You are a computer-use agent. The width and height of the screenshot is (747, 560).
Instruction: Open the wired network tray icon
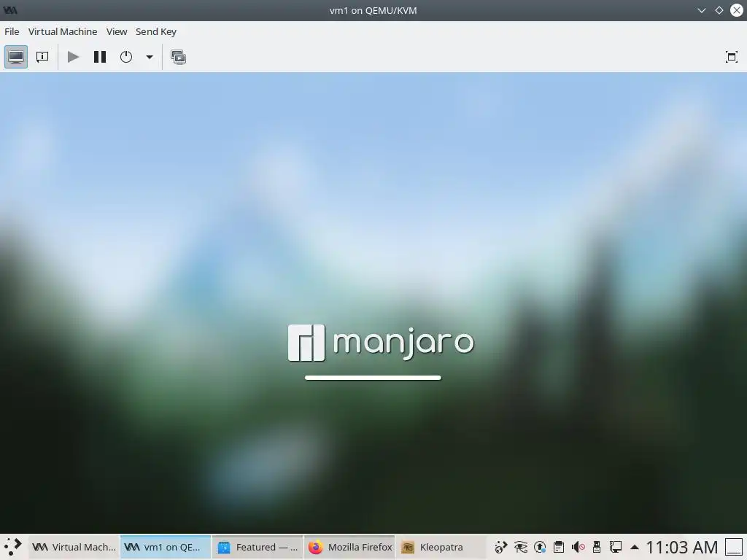point(616,547)
